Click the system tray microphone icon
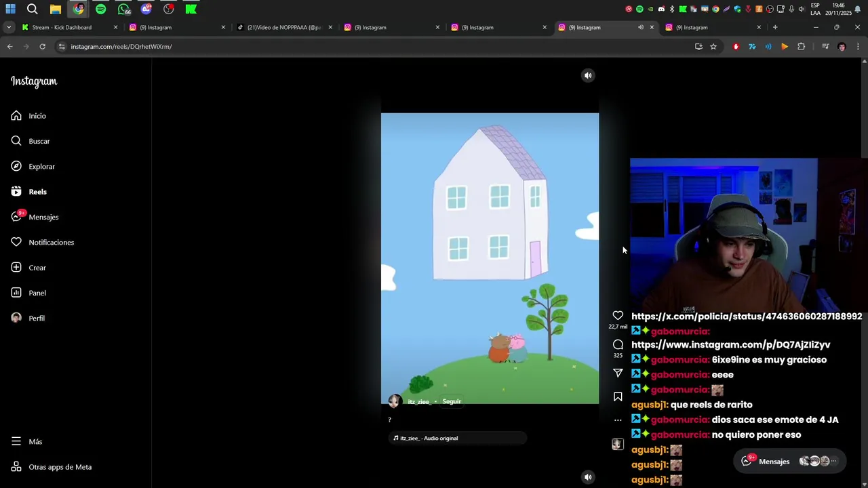Viewport: 868px width, 488px height. coord(791,9)
